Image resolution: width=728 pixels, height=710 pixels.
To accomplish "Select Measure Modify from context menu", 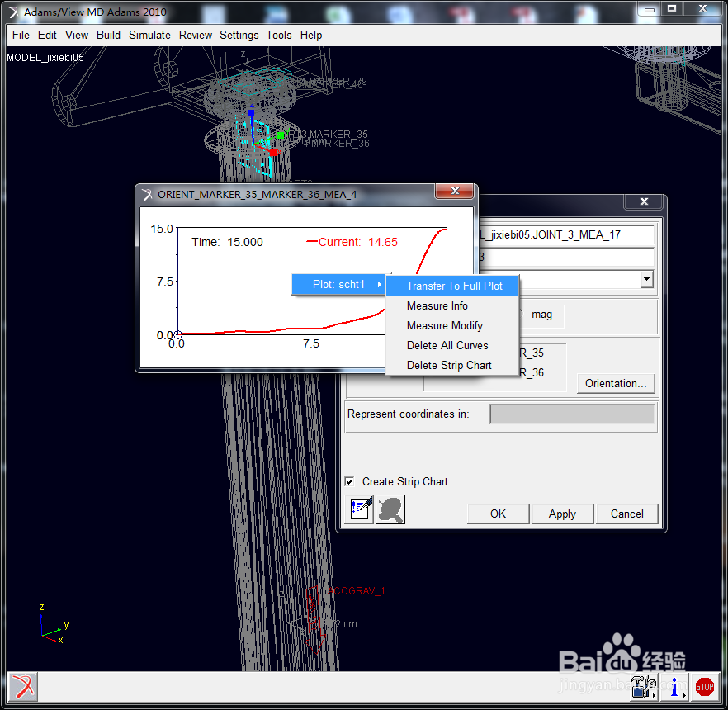I will [452, 325].
